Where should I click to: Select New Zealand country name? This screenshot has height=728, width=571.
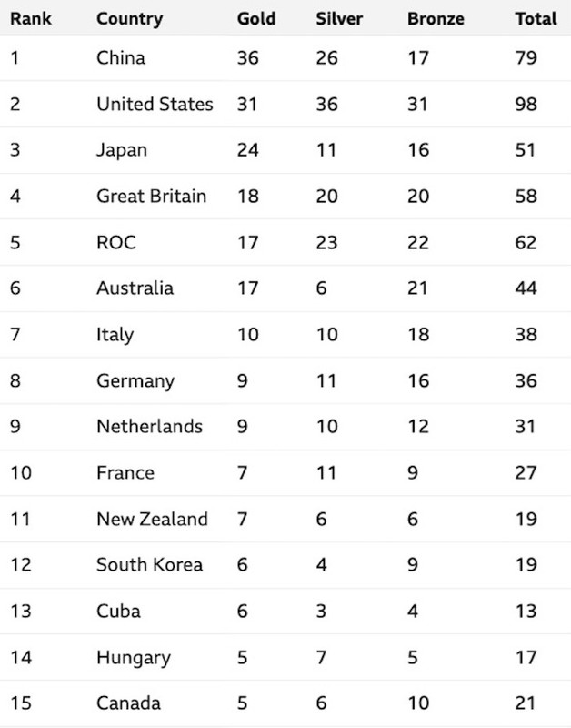(x=152, y=519)
